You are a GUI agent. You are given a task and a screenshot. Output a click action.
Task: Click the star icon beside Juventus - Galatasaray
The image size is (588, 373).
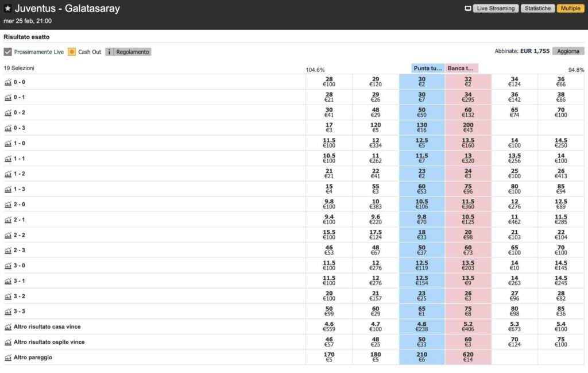pyautogui.click(x=8, y=8)
